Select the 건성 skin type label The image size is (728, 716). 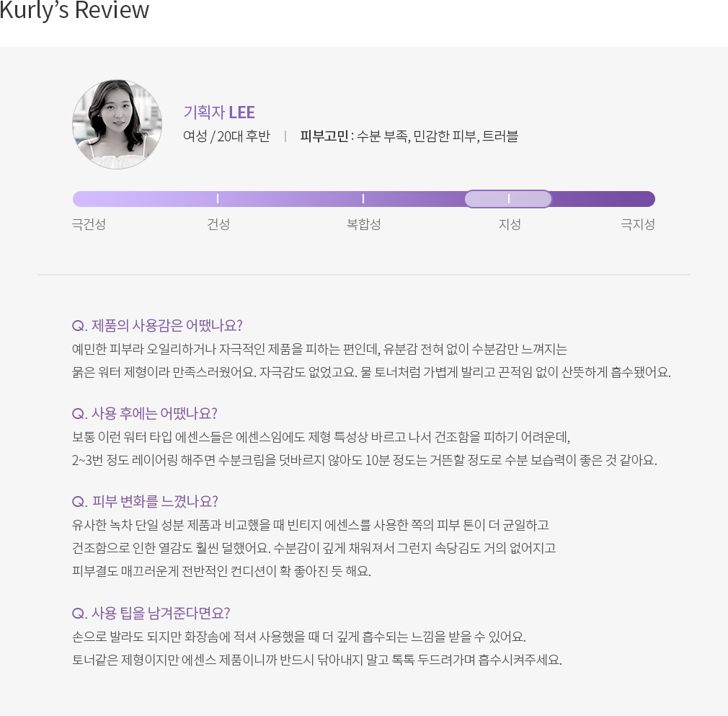tap(218, 224)
